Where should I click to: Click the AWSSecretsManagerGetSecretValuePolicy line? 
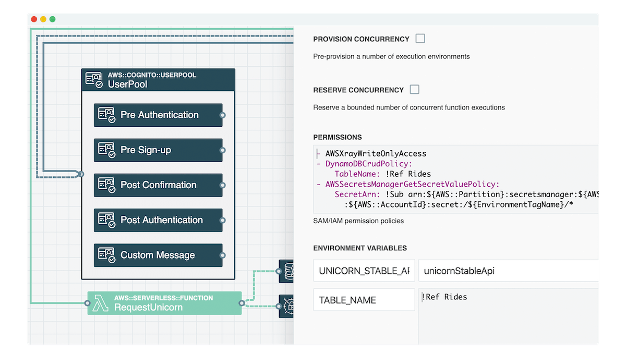(408, 184)
